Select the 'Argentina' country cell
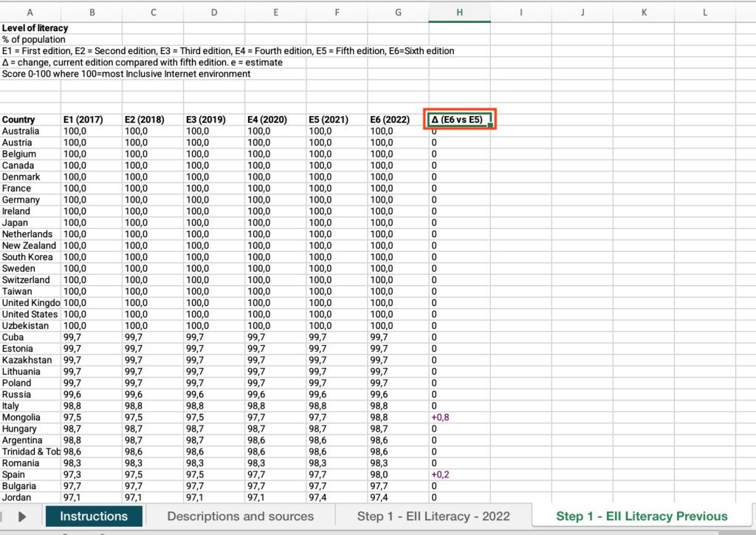756x535 pixels. [30, 440]
